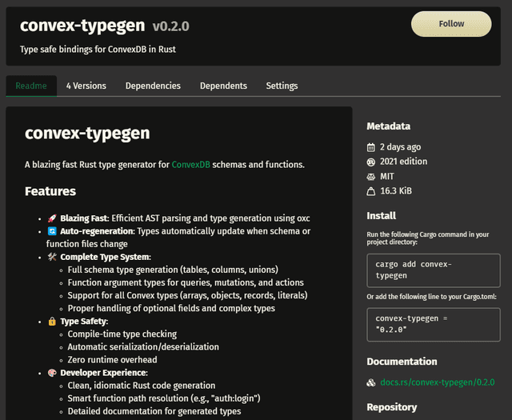This screenshot has width=512, height=420.
Task: Click the Metadata heading
Action: point(388,126)
